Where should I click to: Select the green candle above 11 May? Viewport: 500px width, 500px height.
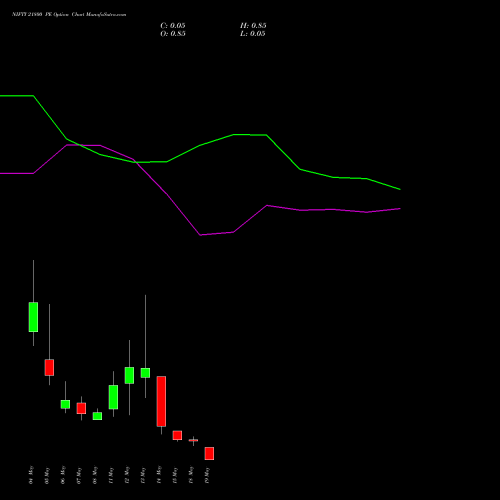point(113,397)
